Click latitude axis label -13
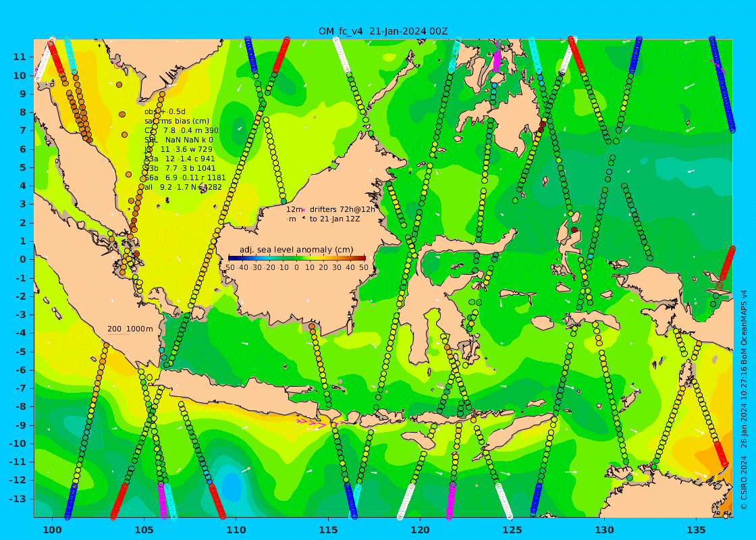756x540 pixels. click(x=18, y=499)
